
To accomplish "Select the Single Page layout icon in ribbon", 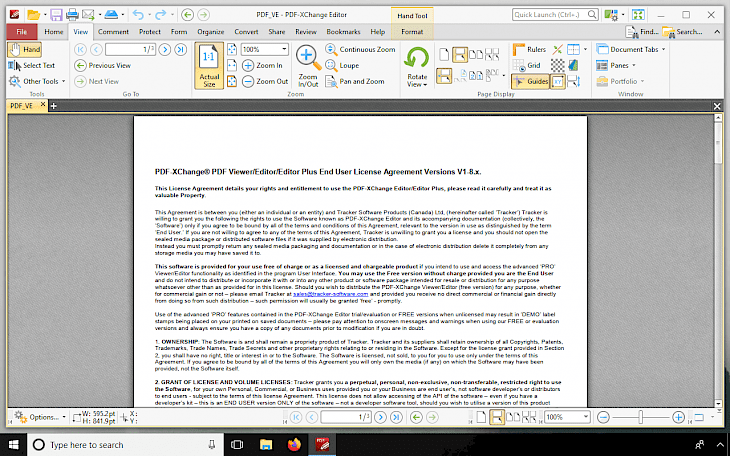I will (444, 54).
